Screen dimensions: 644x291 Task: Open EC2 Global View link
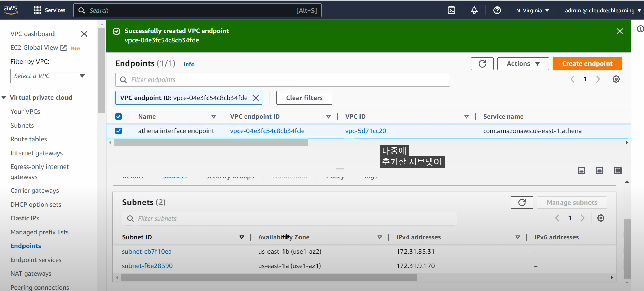coord(34,48)
